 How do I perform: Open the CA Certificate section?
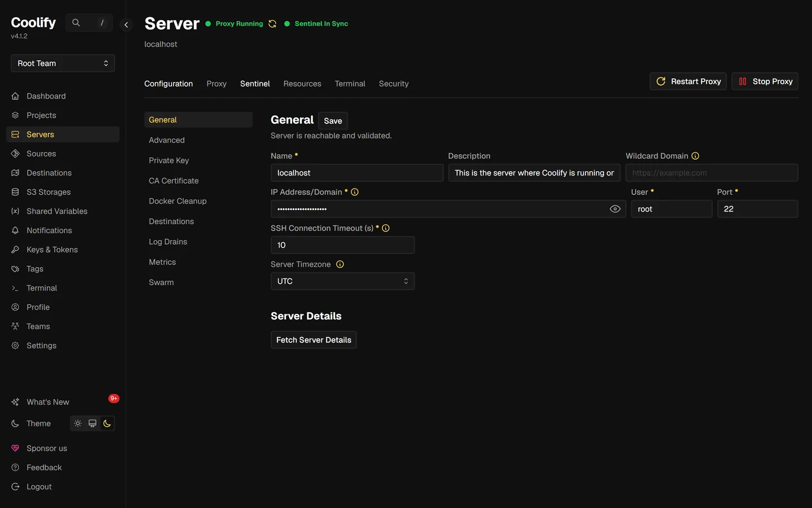tap(198, 181)
